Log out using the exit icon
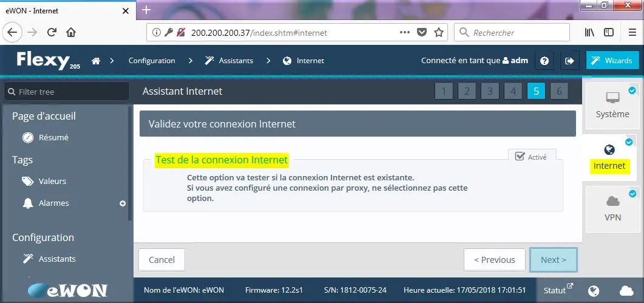Image resolution: width=644 pixels, height=303 pixels. (x=570, y=61)
